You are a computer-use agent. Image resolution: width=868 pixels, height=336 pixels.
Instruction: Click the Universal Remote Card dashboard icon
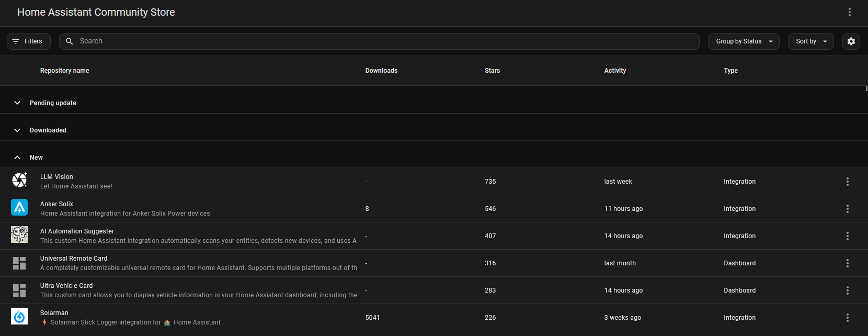click(19, 263)
